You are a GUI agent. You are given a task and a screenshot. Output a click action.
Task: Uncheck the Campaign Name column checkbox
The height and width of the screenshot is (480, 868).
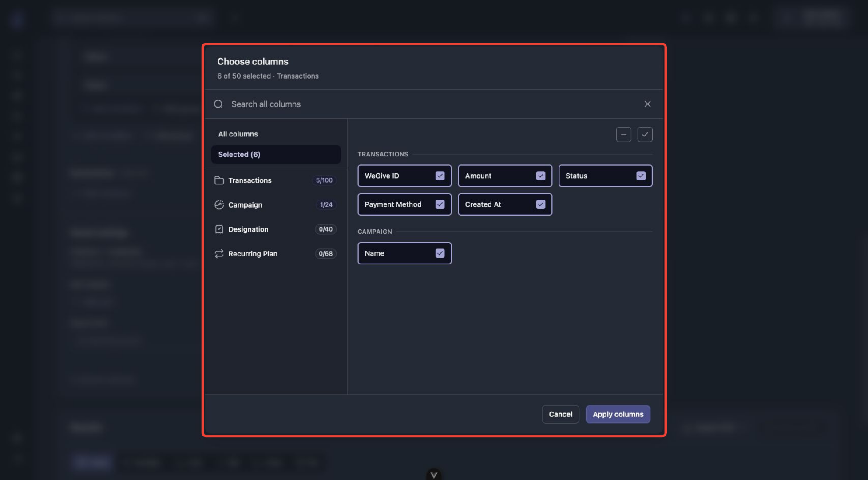[x=440, y=253]
